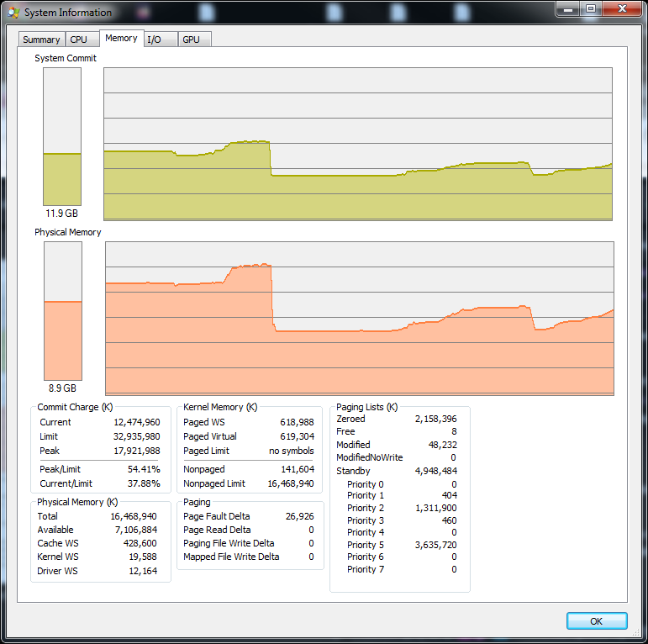This screenshot has width=648, height=644.
Task: Click the Physical Memory Available value
Action: [x=136, y=530]
